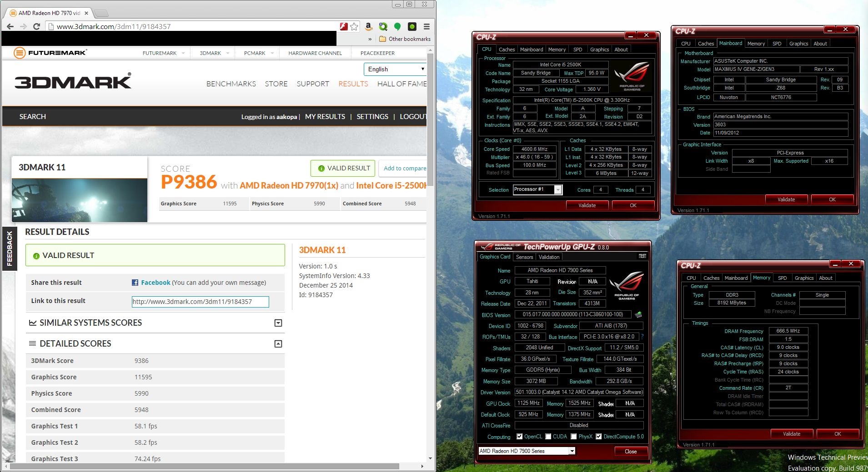868x472 pixels.
Task: Collapse the Detailed Scores section
Action: click(278, 344)
